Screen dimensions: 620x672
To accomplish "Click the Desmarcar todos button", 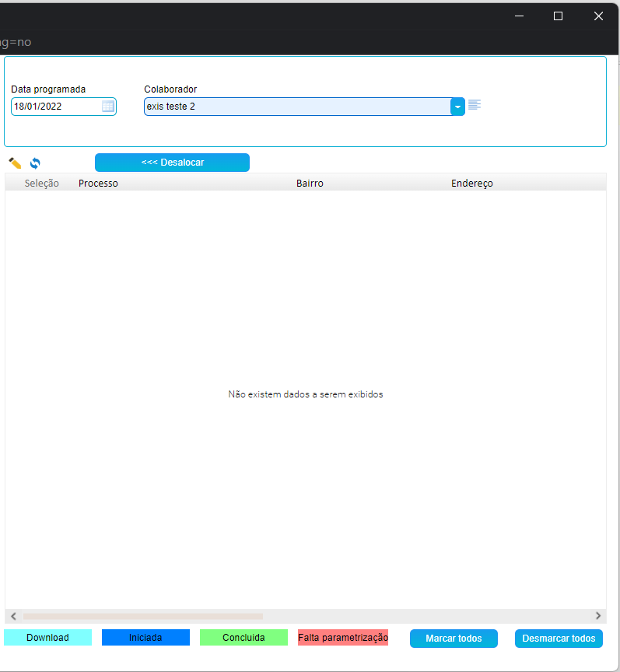I will tap(559, 639).
